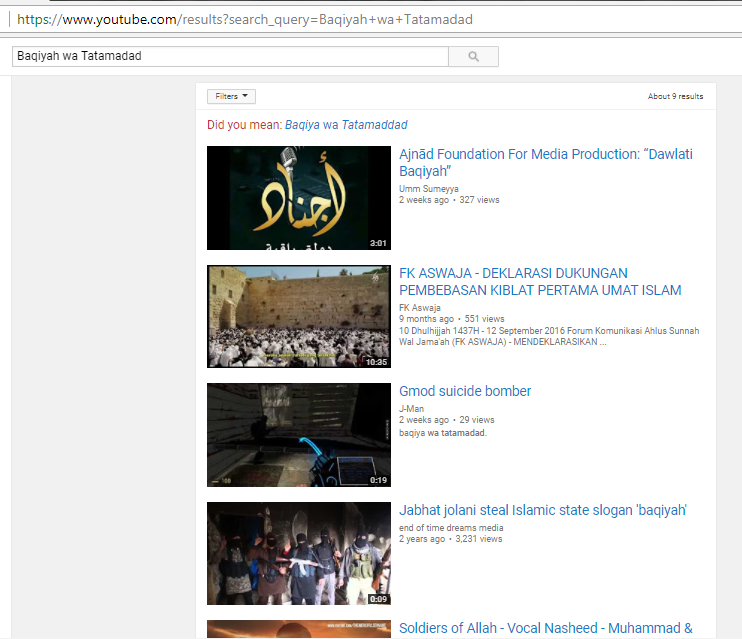Open the Gmod gameplay thumbnail

(x=299, y=435)
